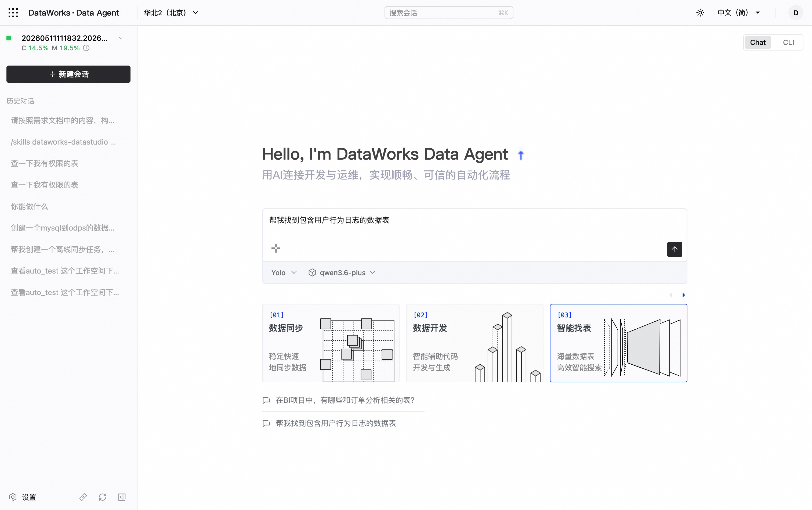
Task: Select the [02] 数据开发 card
Action: [x=474, y=343]
